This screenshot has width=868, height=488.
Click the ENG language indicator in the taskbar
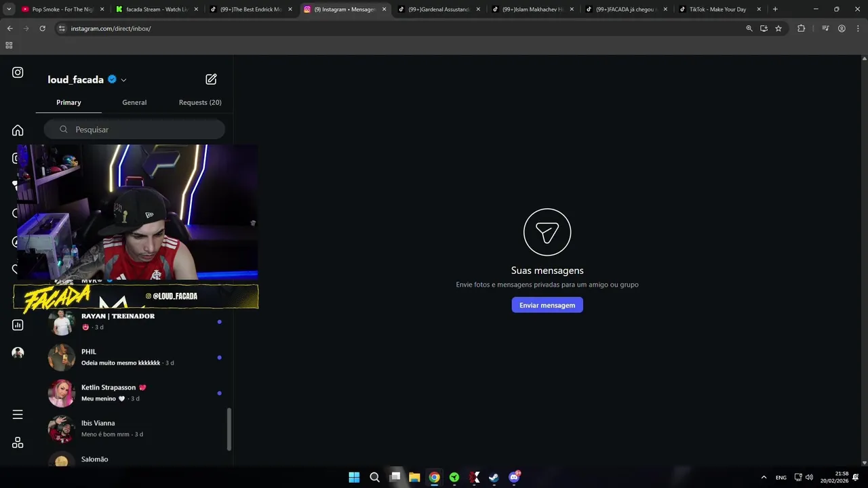[781, 477]
